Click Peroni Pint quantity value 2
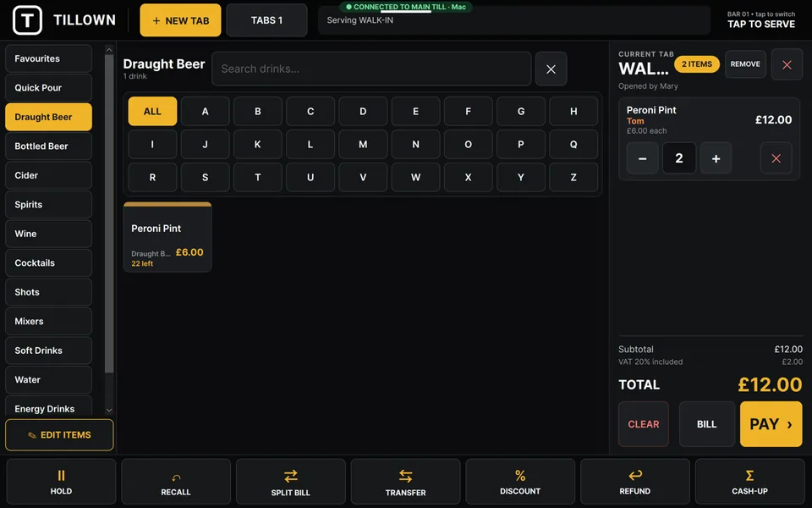 click(x=679, y=158)
